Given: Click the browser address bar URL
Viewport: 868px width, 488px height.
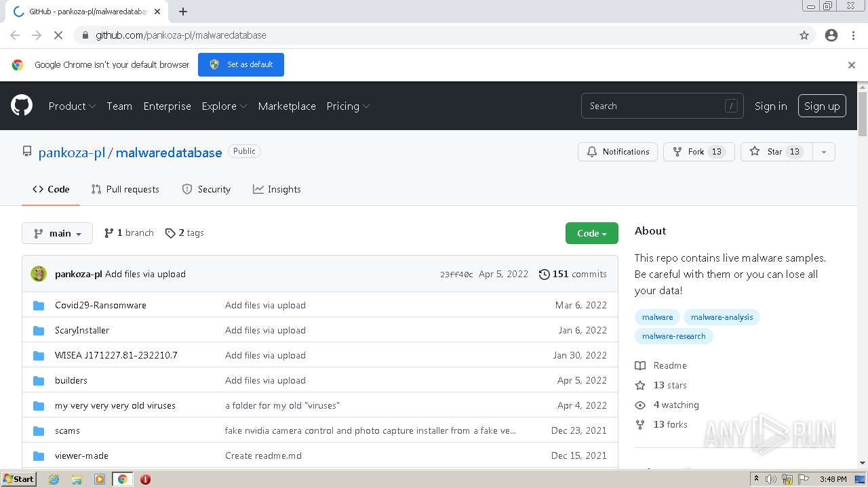Looking at the screenshot, I should [181, 35].
